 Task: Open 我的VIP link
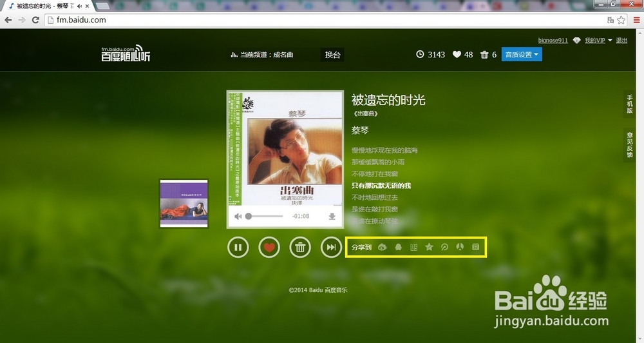594,41
